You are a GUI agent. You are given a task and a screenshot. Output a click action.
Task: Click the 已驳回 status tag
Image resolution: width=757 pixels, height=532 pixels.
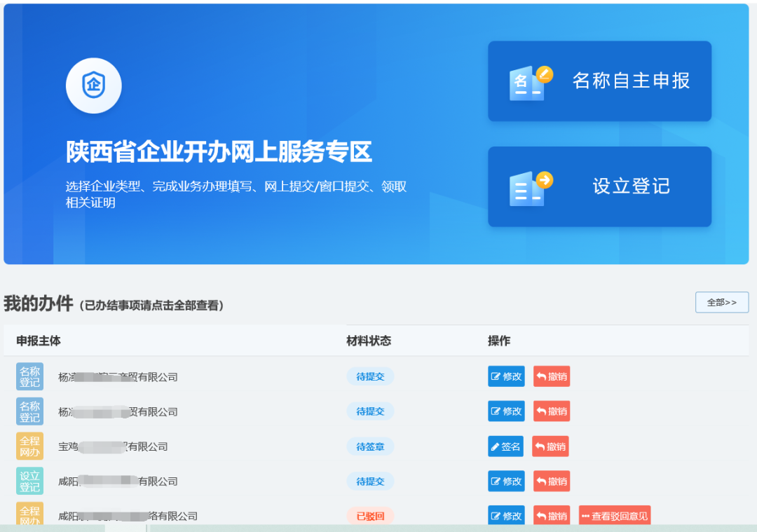pos(370,515)
